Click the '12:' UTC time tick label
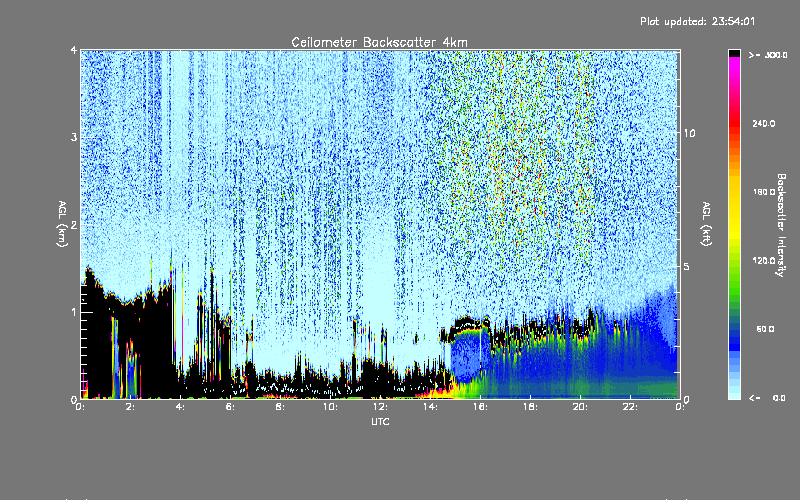Screen dimensions: 800x500 point(380,407)
